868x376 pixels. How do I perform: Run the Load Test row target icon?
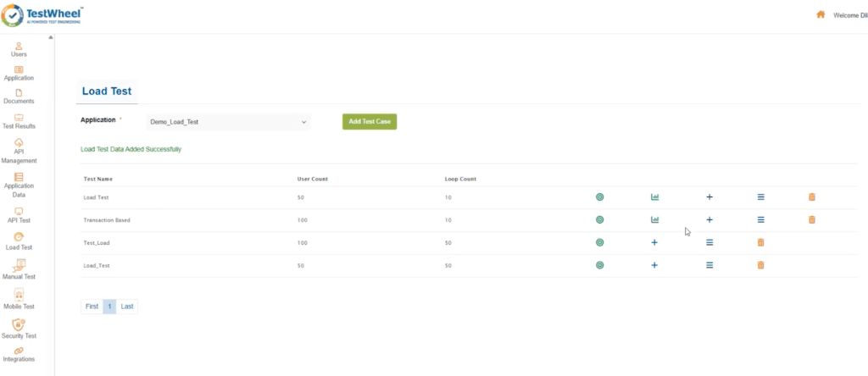pos(599,196)
